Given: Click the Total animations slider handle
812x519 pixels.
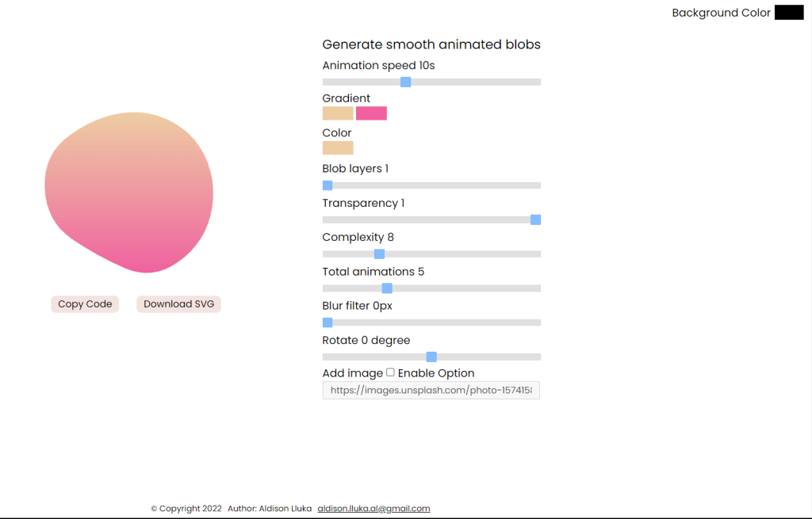Looking at the screenshot, I should click(387, 288).
